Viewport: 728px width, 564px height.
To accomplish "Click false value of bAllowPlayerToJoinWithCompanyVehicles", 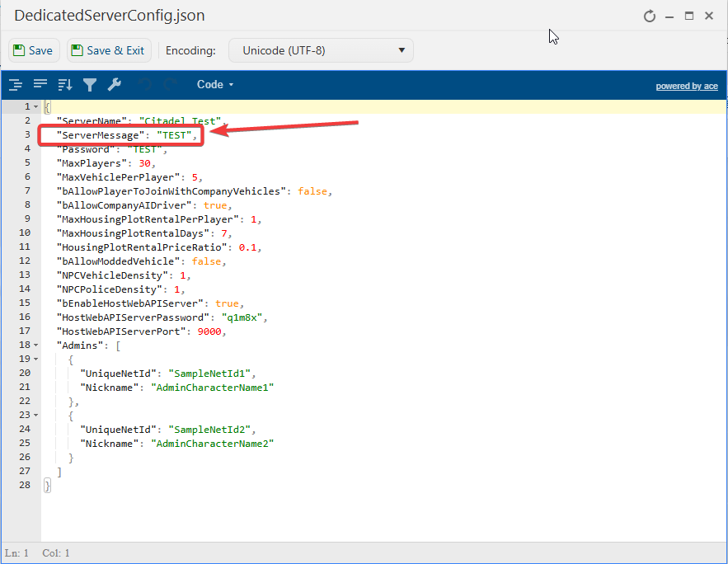I will coord(312,191).
